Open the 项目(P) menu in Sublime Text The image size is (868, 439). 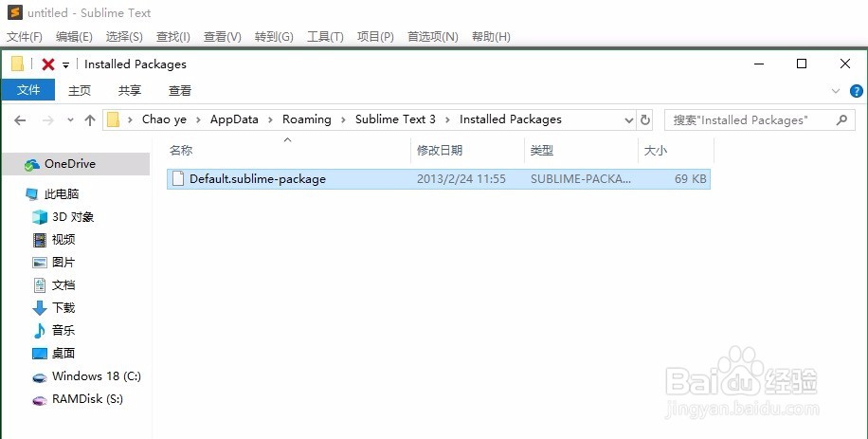point(375,37)
